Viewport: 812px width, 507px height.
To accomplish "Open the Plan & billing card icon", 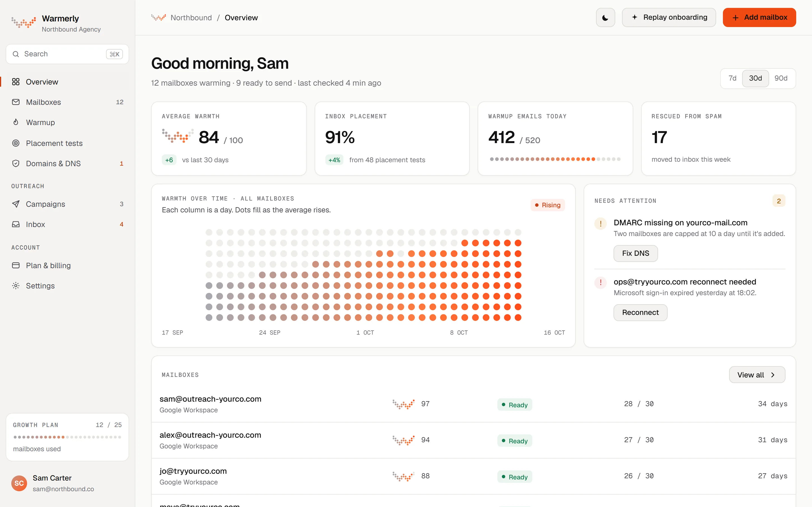I will coord(16,265).
